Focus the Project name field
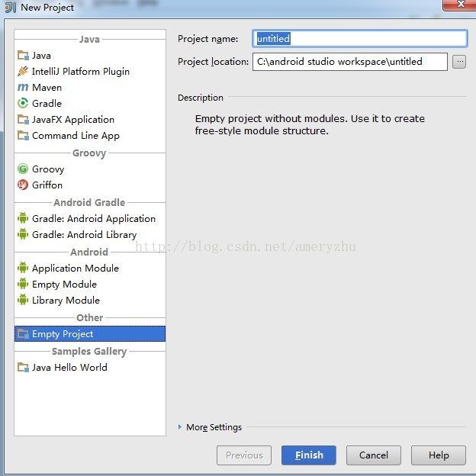Viewport: 476px width, 476px height. tap(360, 39)
